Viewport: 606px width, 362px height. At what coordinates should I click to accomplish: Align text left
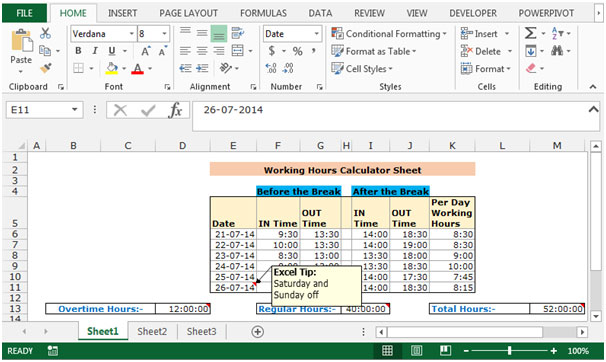point(185,51)
